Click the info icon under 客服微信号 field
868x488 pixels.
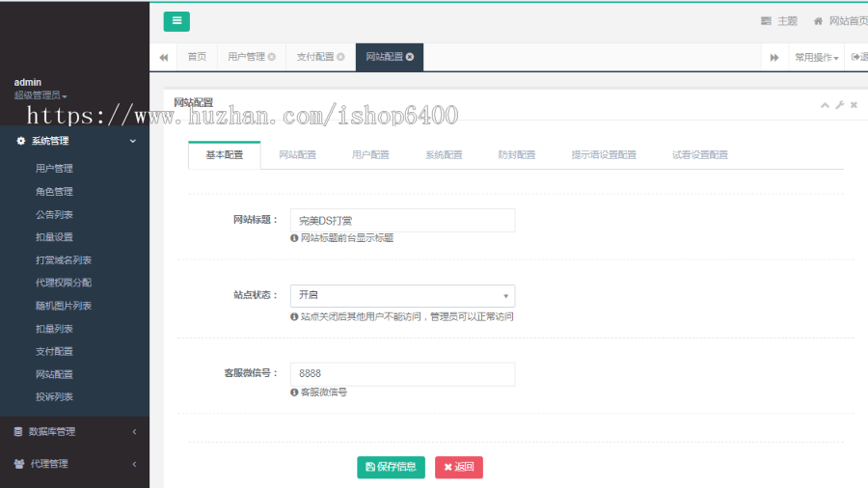tap(294, 393)
